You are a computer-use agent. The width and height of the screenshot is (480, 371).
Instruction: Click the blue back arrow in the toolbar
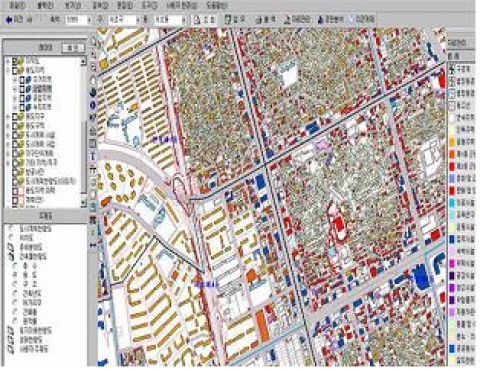coord(9,20)
